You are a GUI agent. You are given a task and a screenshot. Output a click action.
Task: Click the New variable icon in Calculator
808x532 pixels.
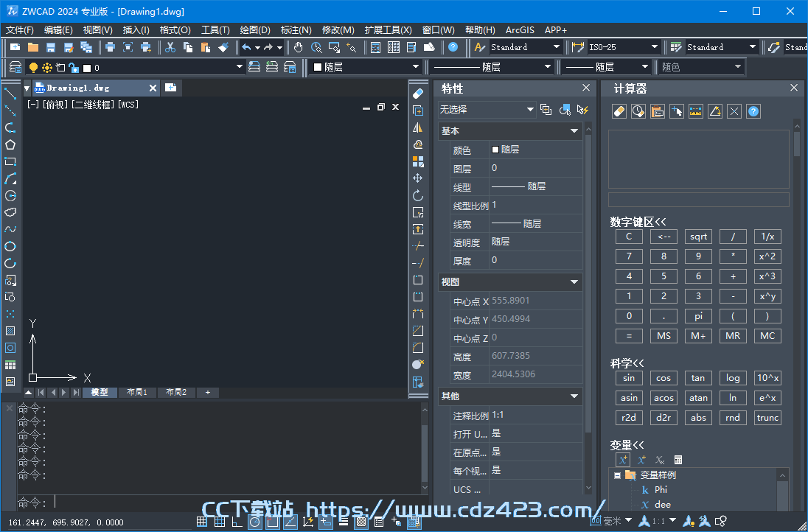point(623,460)
